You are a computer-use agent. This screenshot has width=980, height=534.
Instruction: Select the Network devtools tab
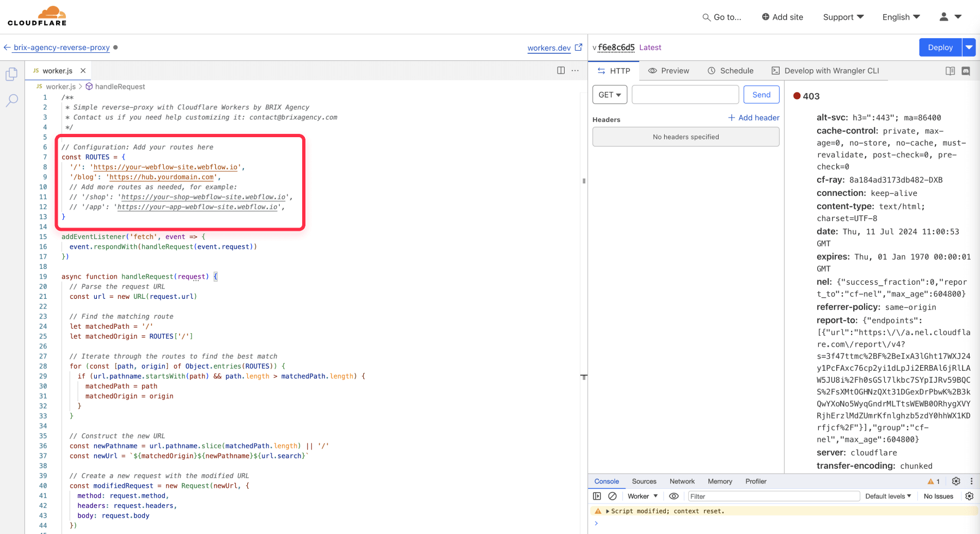pos(682,481)
